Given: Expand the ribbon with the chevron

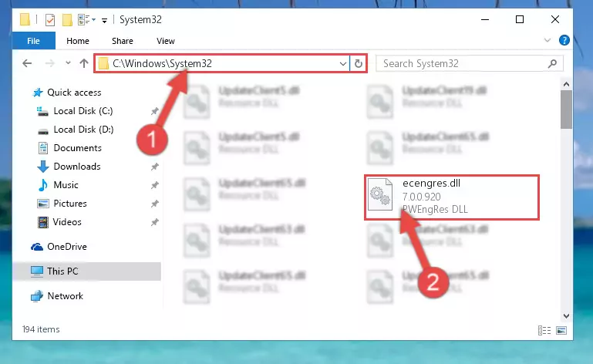Looking at the screenshot, I should click(547, 40).
